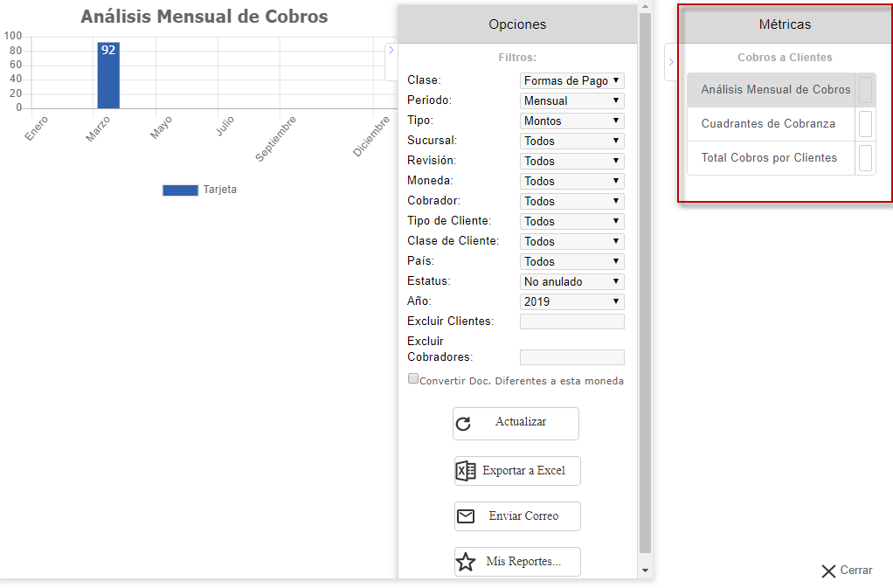893x588 pixels.
Task: Select Análisis Mensual de Cobros metric
Action: pos(775,90)
